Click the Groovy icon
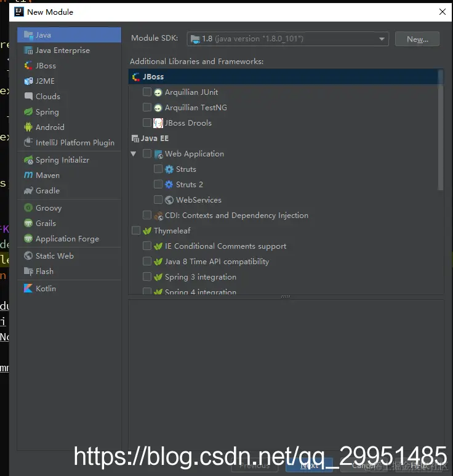Image resolution: width=453 pixels, height=476 pixels. (x=28, y=208)
